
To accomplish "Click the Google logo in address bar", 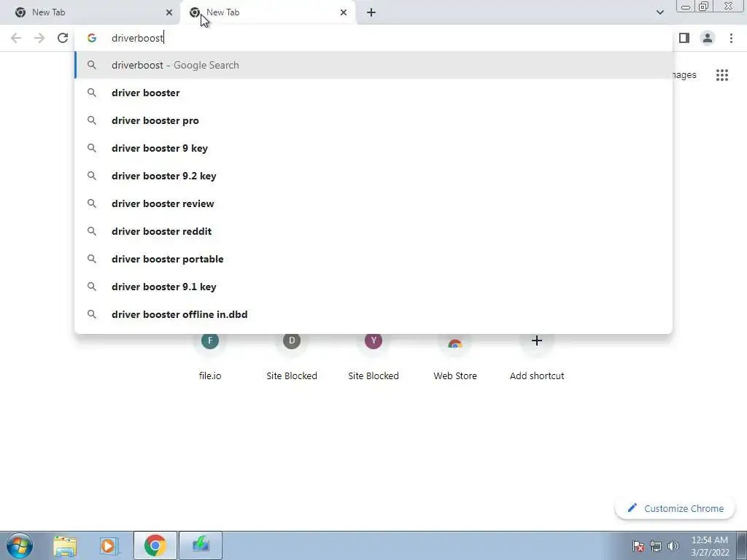I will click(x=92, y=38).
